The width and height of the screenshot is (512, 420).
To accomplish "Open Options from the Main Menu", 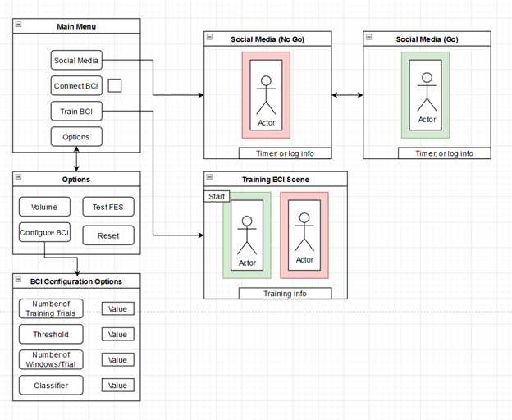I will 75,136.
